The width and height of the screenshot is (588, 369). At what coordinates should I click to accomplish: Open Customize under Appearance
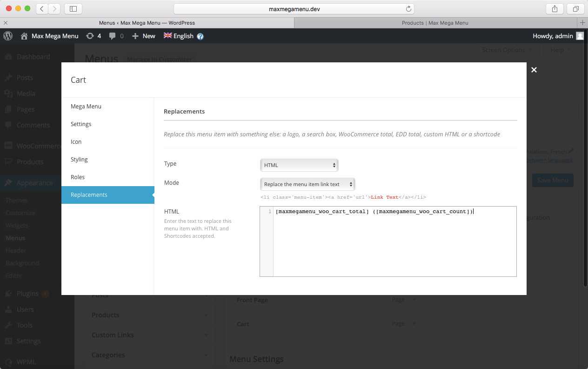(20, 213)
